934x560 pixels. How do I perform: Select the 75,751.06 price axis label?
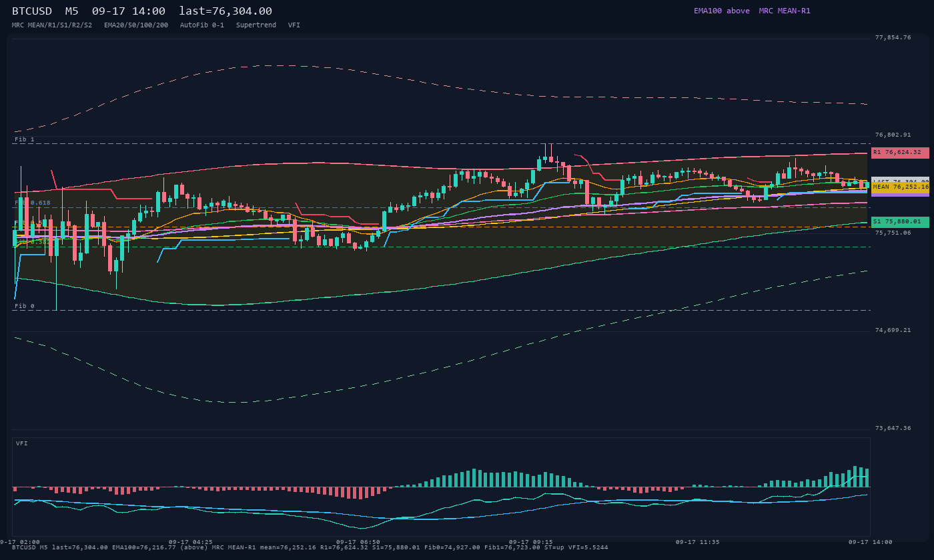click(x=893, y=233)
